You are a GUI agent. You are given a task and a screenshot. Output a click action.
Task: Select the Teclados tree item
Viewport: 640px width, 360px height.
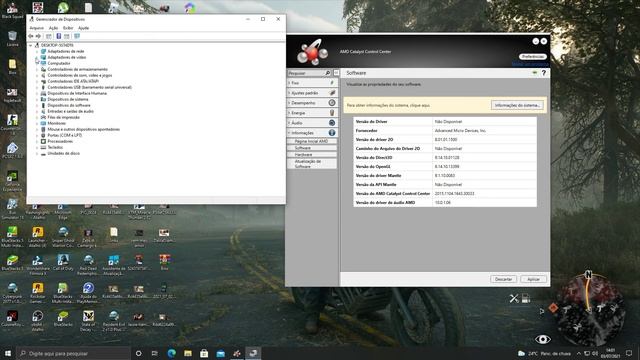click(x=55, y=147)
